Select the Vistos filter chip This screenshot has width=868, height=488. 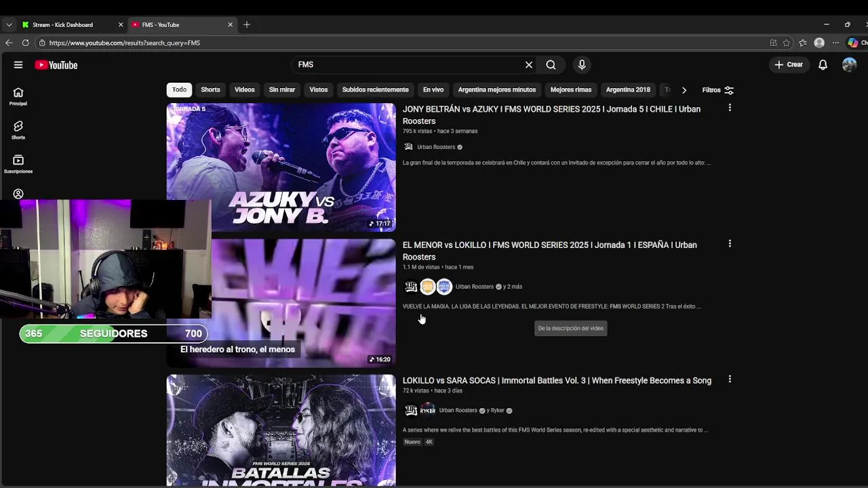pyautogui.click(x=318, y=89)
